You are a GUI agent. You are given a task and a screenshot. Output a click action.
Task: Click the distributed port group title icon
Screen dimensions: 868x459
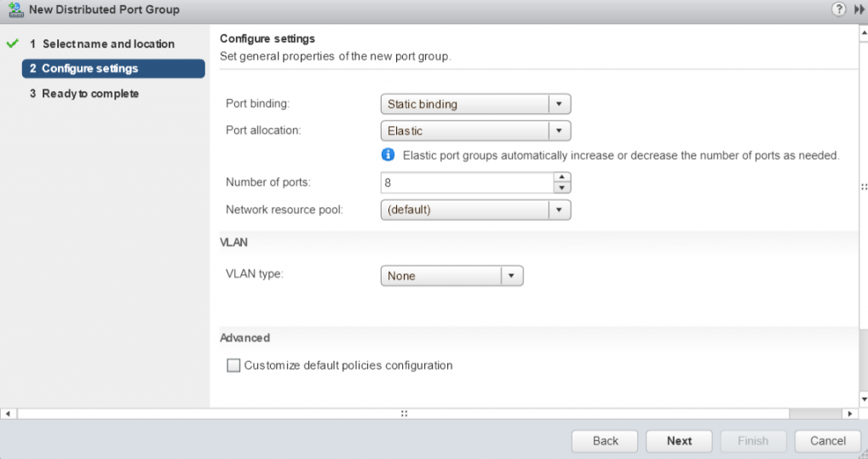(x=14, y=9)
